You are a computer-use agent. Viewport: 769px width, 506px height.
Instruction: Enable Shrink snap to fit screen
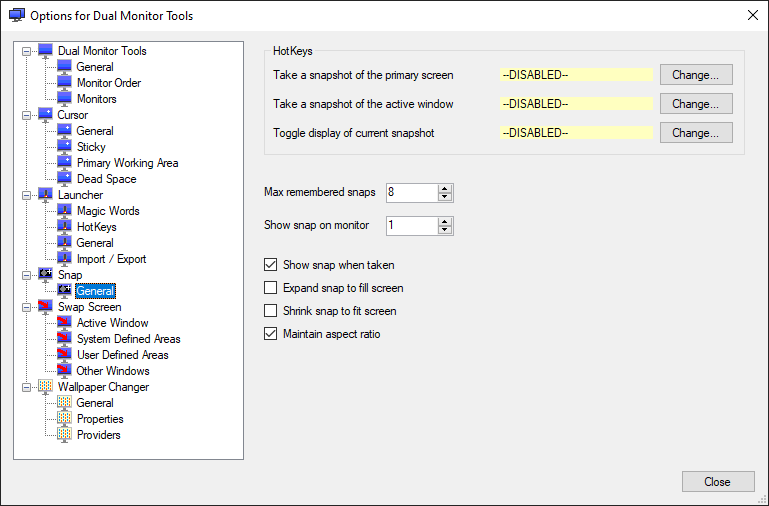tap(270, 311)
